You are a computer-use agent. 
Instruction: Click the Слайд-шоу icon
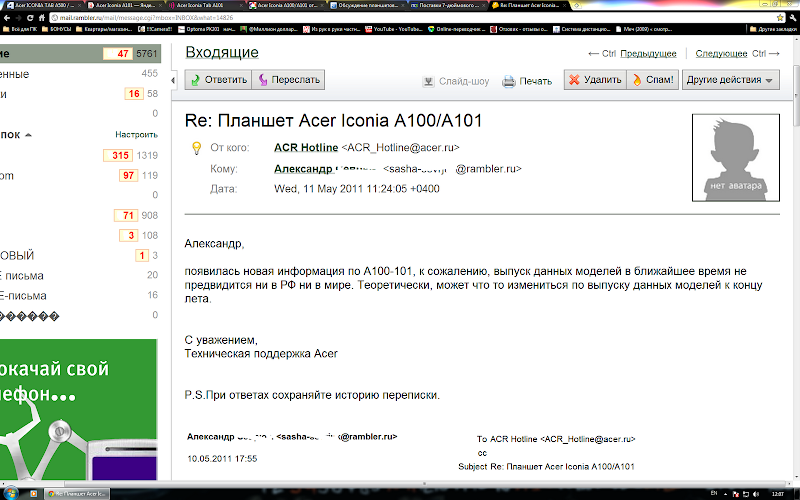[x=428, y=81]
